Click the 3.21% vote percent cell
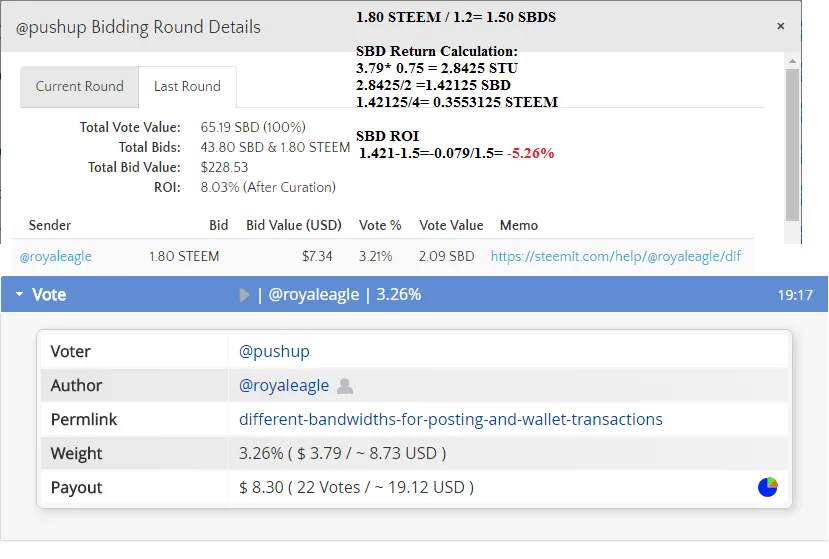 coord(375,256)
